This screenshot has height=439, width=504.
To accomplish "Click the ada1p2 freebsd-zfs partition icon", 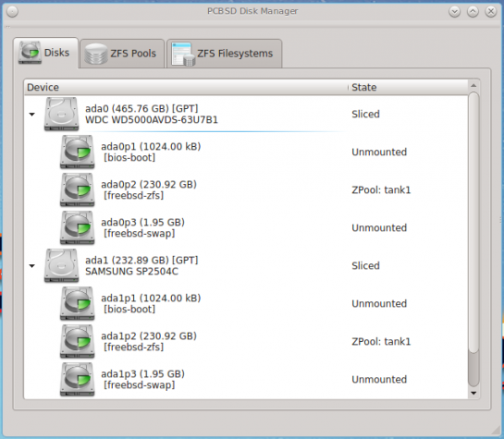I will (77, 341).
